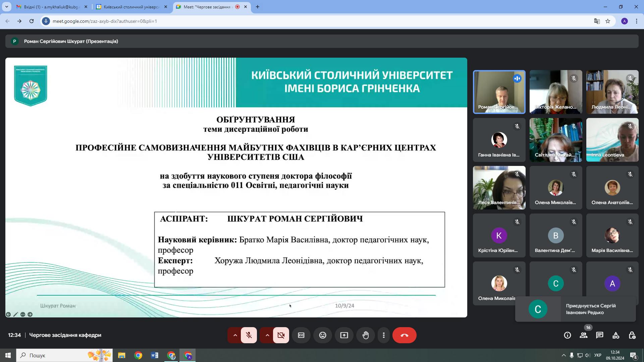Open Google Translate icon in address bar
This screenshot has height=362, width=644.
[x=597, y=21]
